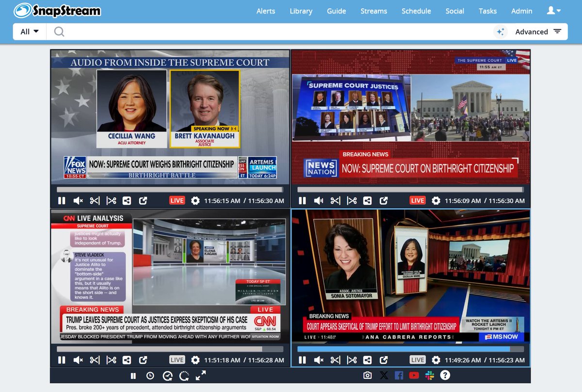The image size is (582, 392).
Task: Share to Facebook
Action: (x=399, y=376)
